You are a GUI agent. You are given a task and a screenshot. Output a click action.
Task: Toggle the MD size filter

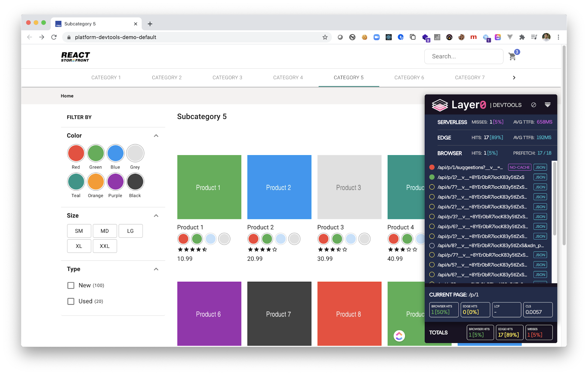[105, 231]
